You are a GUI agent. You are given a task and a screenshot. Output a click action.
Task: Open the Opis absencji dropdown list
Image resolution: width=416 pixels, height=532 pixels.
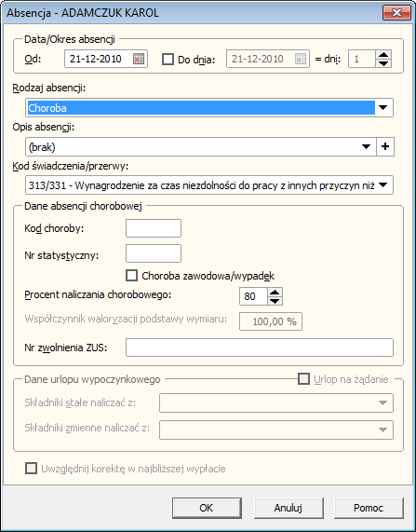tap(366, 147)
